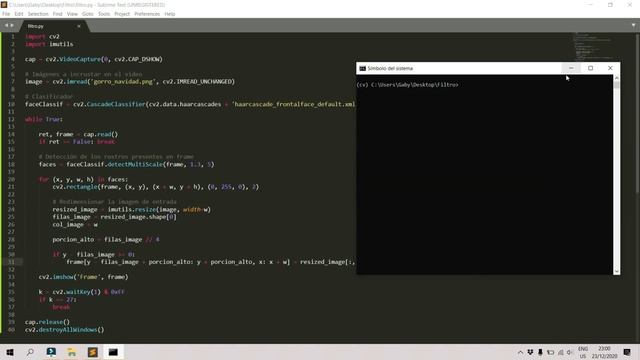Minimize the Sublime Text window
This screenshot has height=360, width=640.
(591, 4)
